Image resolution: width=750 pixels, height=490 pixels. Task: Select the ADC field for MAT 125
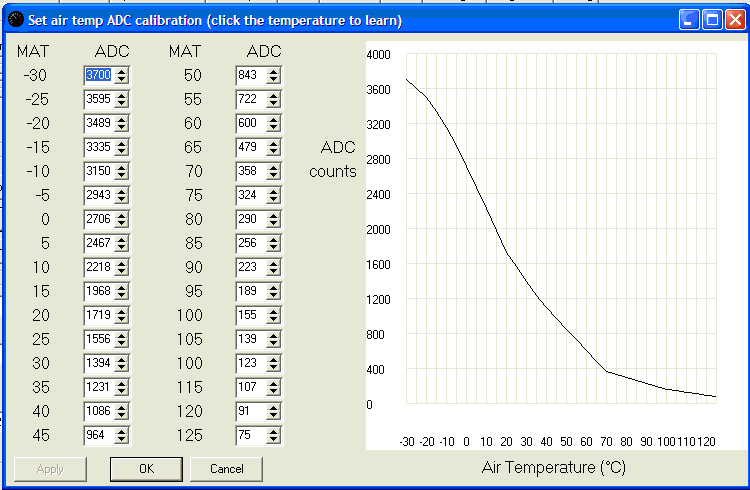(x=251, y=435)
